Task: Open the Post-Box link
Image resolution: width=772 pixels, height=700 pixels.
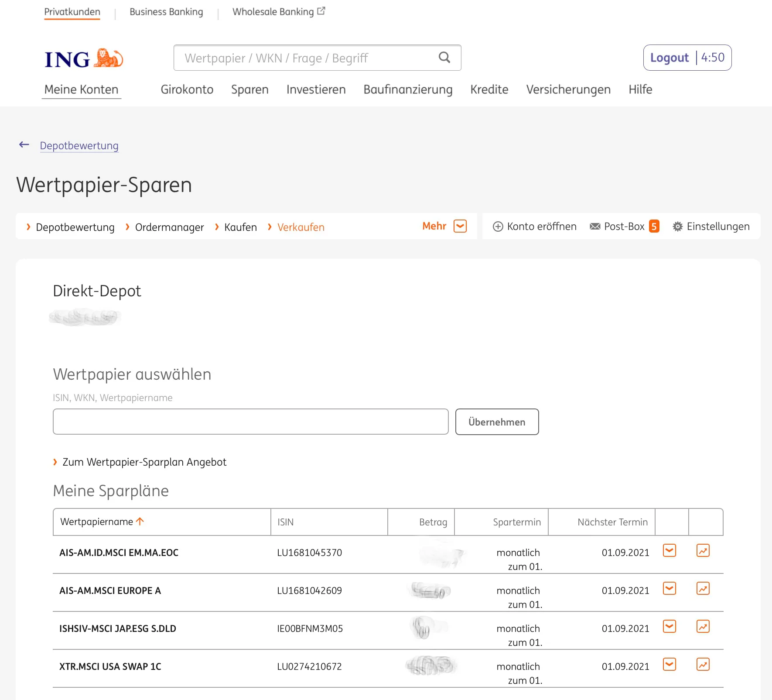Action: point(624,226)
